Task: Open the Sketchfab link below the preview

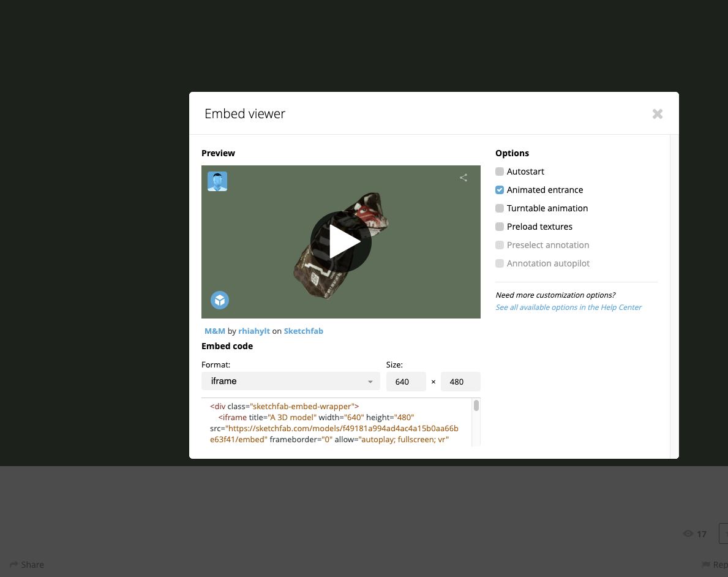Action: (x=303, y=331)
